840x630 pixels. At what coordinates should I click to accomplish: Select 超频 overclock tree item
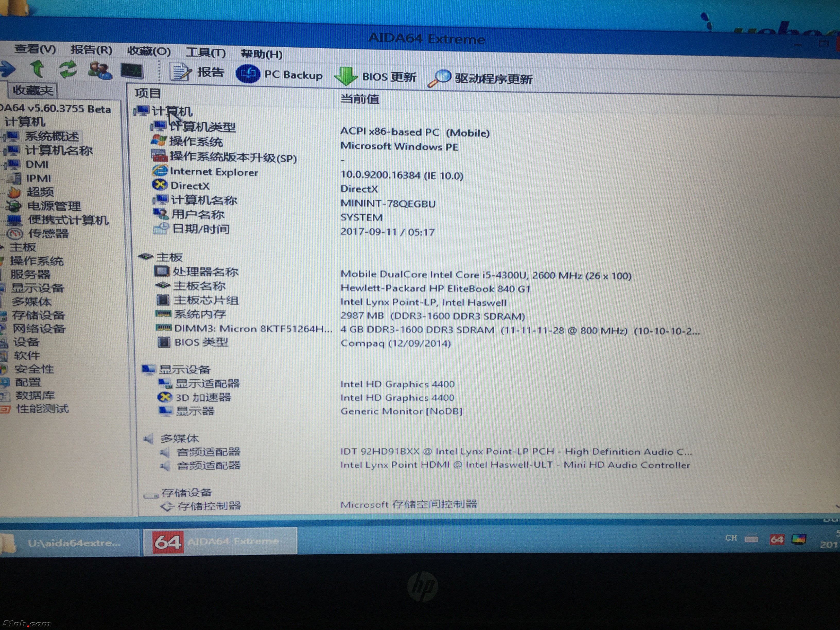(40, 192)
